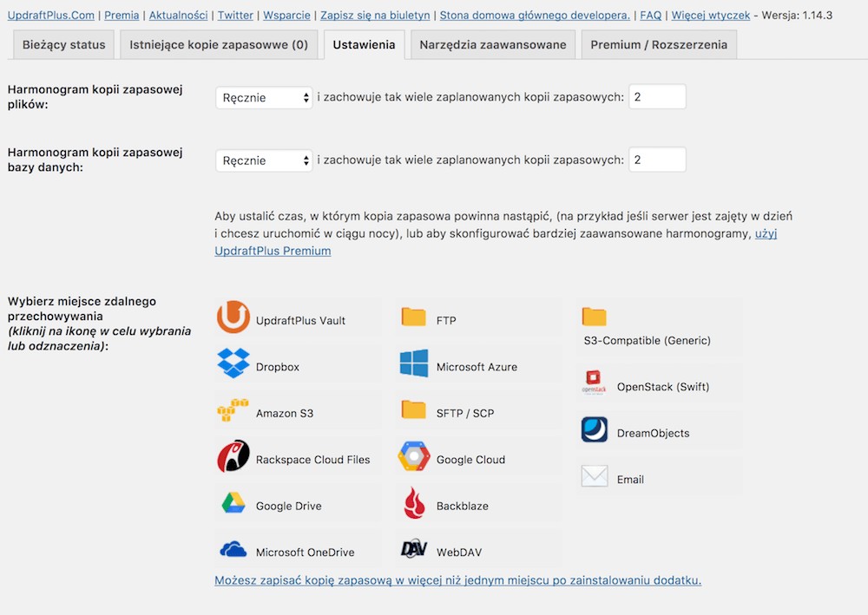Focus the files backup retention count field

(657, 97)
